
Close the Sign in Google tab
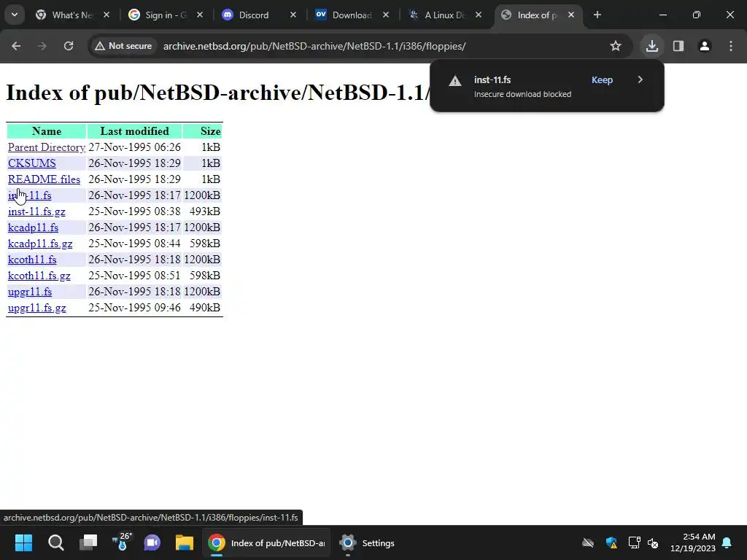pyautogui.click(x=200, y=15)
